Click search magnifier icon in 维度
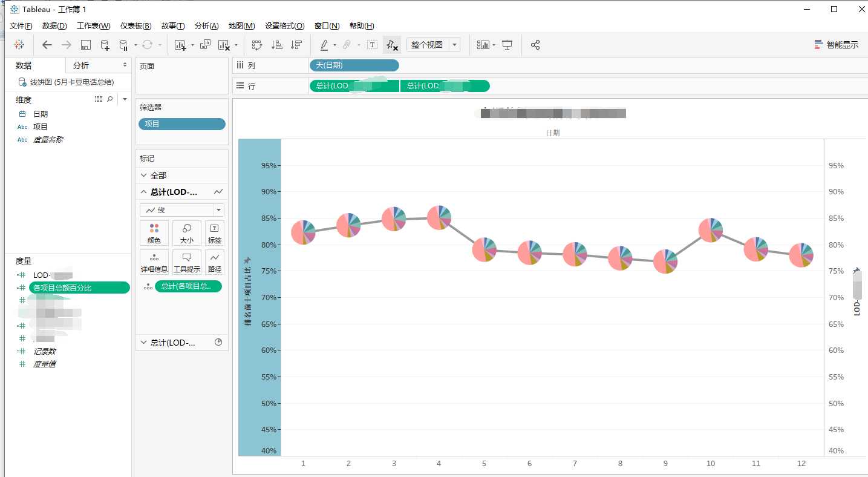868x477 pixels. click(x=110, y=99)
